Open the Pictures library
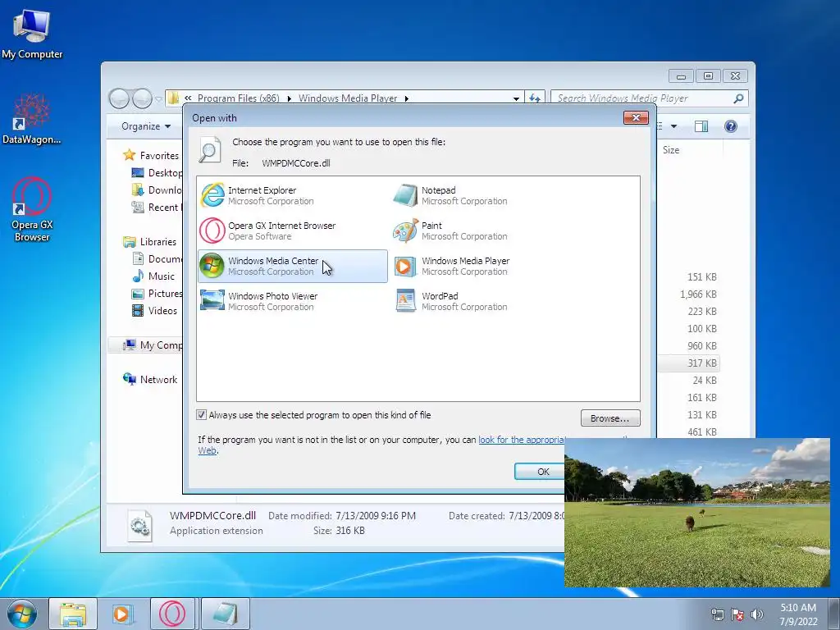The height and width of the screenshot is (630, 840). pos(157,293)
